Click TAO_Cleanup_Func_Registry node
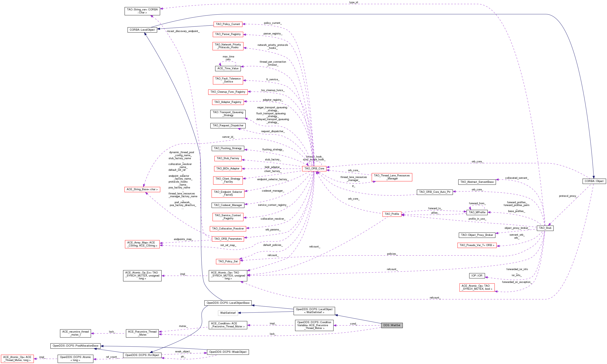This screenshot has width=607, height=364. 228,92
